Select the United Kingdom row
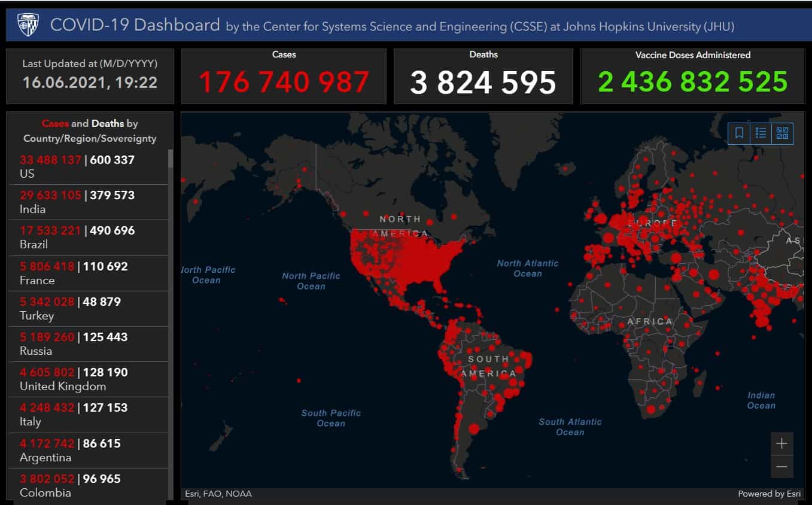The width and height of the screenshot is (812, 505). [x=88, y=379]
